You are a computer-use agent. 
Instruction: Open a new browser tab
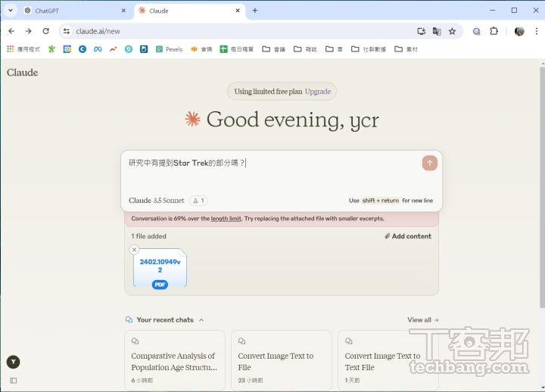click(255, 11)
